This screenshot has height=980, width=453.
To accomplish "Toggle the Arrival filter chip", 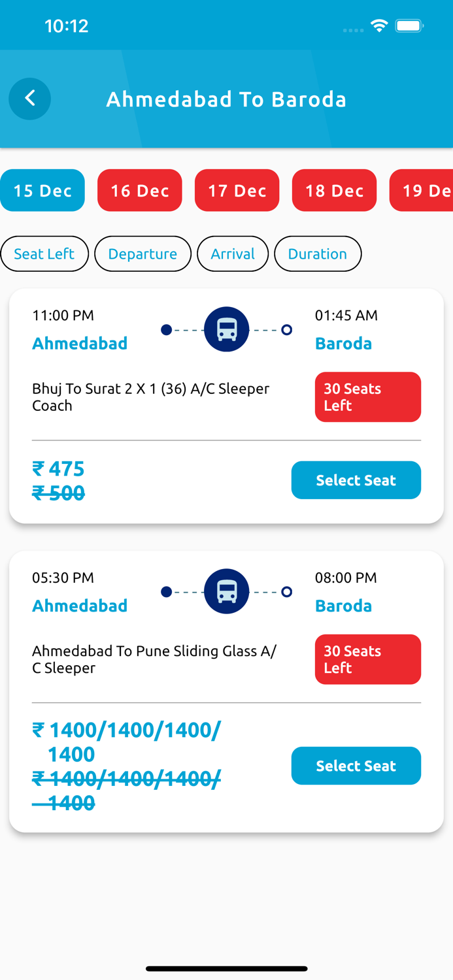I will tap(233, 253).
